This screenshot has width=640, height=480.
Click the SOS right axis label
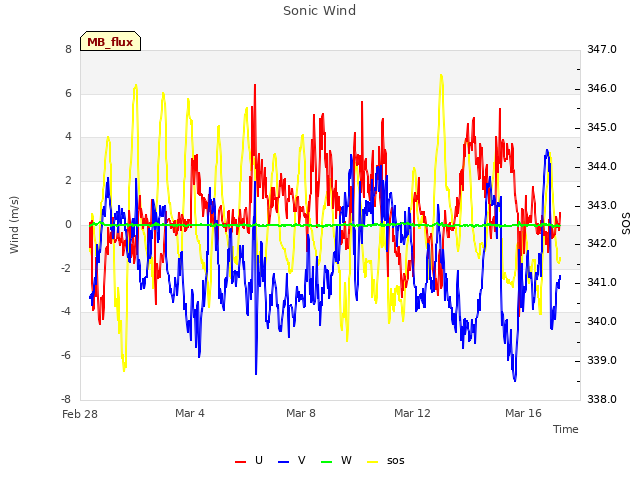click(626, 224)
